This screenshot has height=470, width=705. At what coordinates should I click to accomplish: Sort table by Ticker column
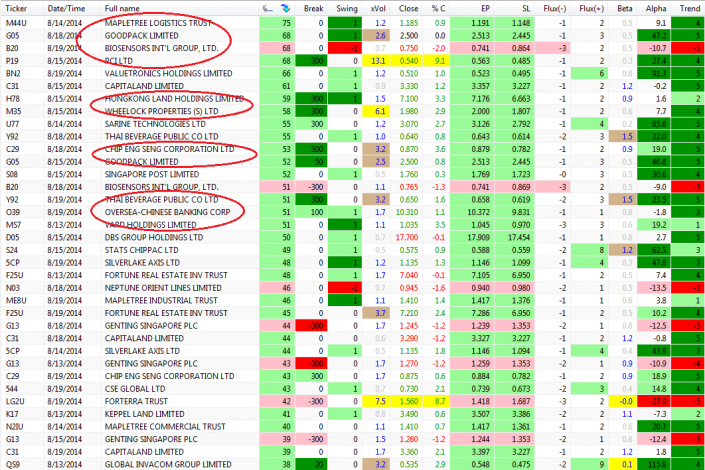pyautogui.click(x=17, y=8)
